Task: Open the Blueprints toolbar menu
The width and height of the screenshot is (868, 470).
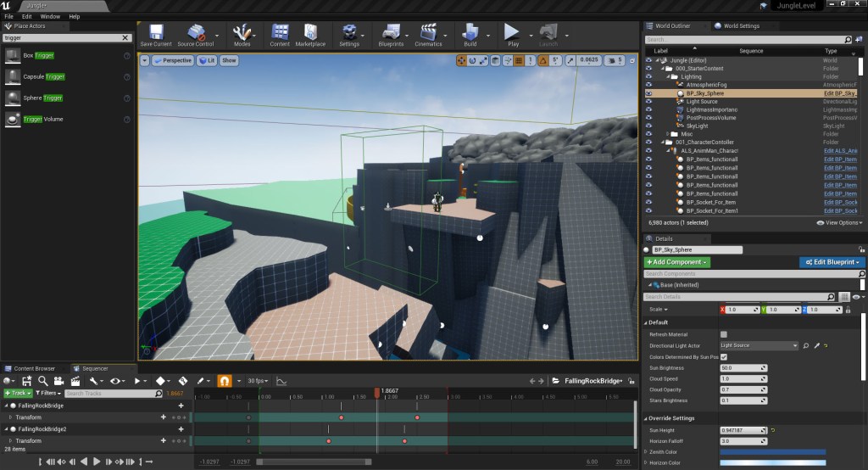Action: click(391, 32)
